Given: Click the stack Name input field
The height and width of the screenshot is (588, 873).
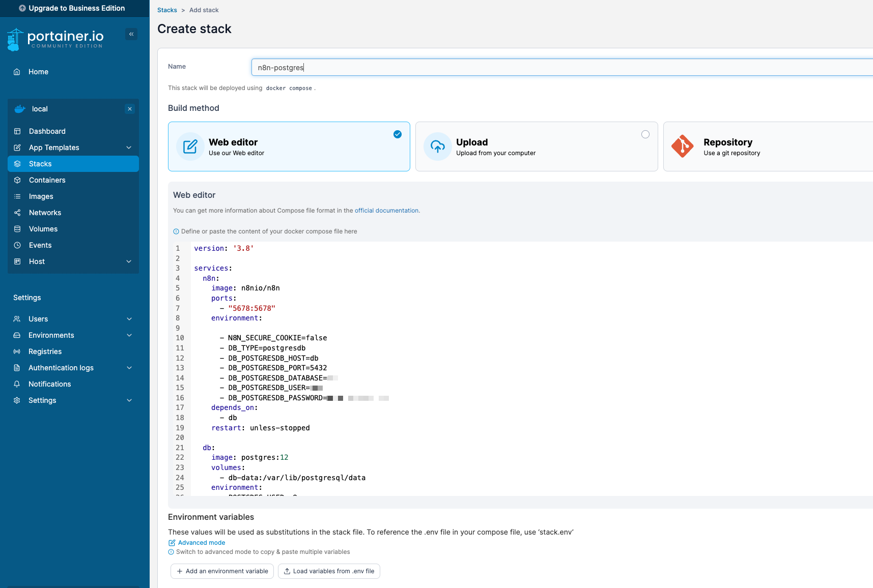Looking at the screenshot, I should [x=560, y=67].
